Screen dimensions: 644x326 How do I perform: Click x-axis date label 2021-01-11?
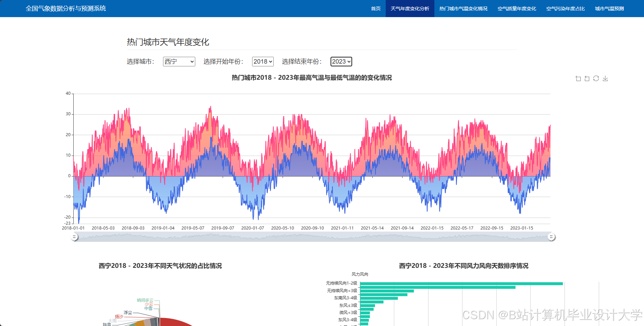342,228
